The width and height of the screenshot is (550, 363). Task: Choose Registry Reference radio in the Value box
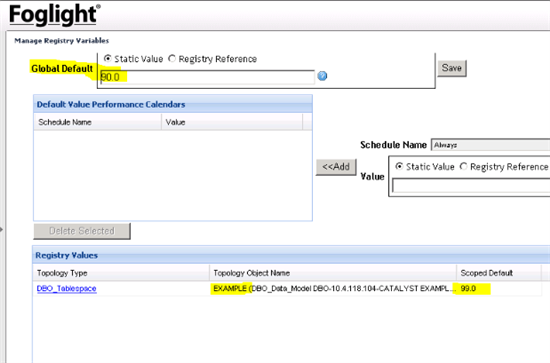point(463,166)
